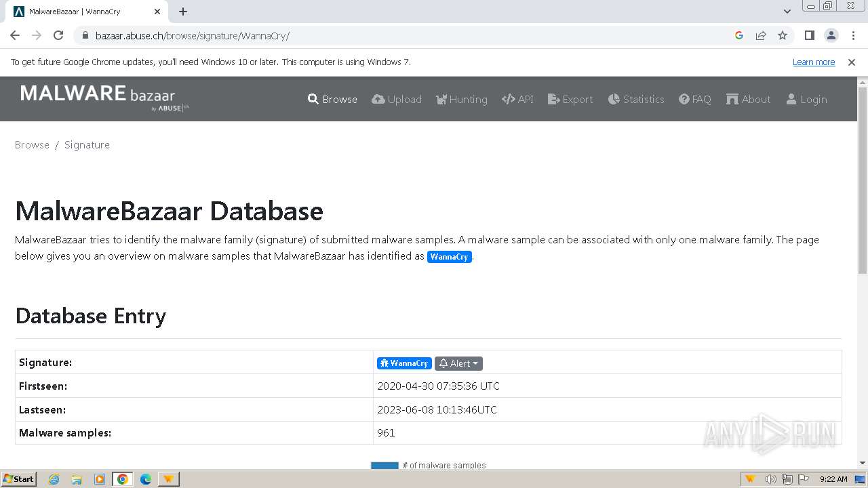Open the Chrome side panel icon
Image resolution: width=868 pixels, height=488 pixels.
(x=809, y=35)
